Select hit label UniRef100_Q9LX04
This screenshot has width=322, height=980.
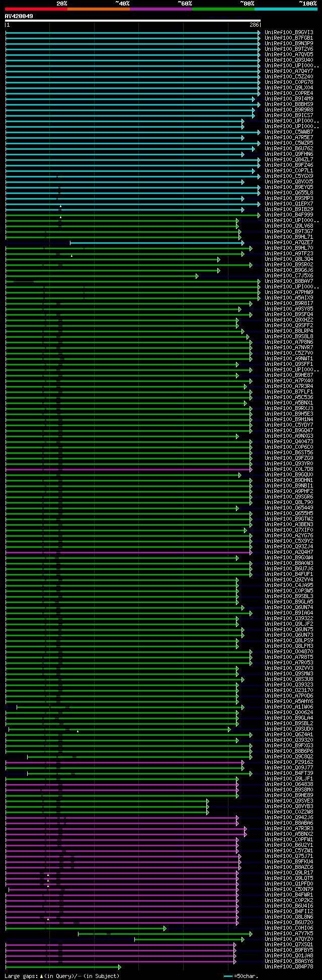click(x=289, y=88)
